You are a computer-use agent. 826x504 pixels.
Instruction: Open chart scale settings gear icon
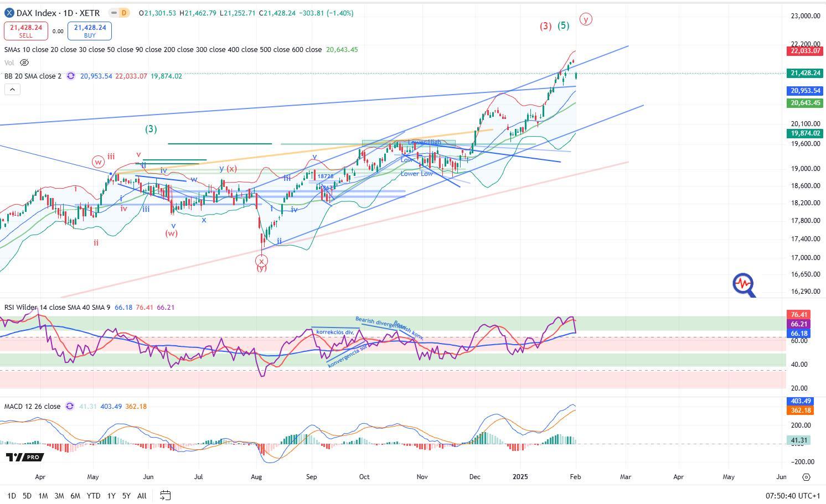806,477
